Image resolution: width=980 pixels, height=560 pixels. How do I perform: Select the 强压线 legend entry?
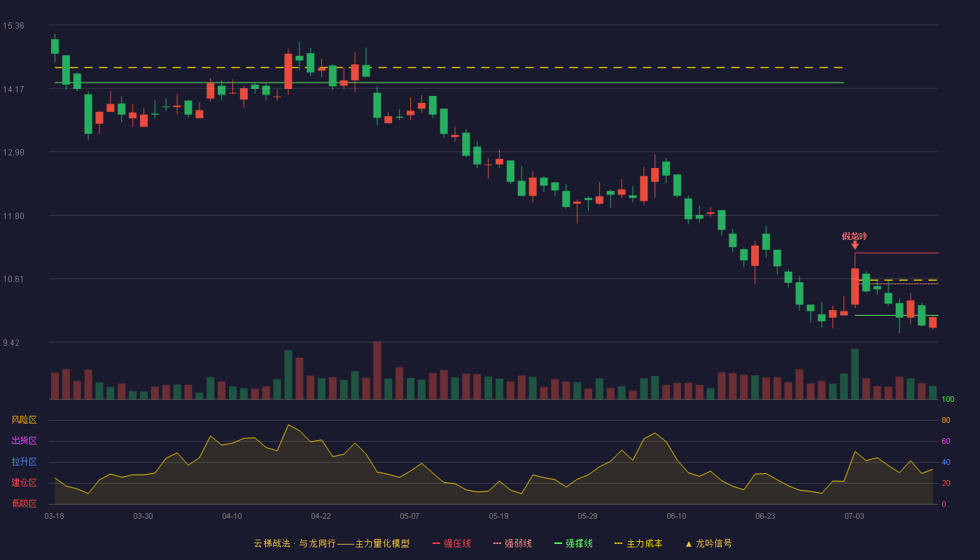(x=451, y=543)
